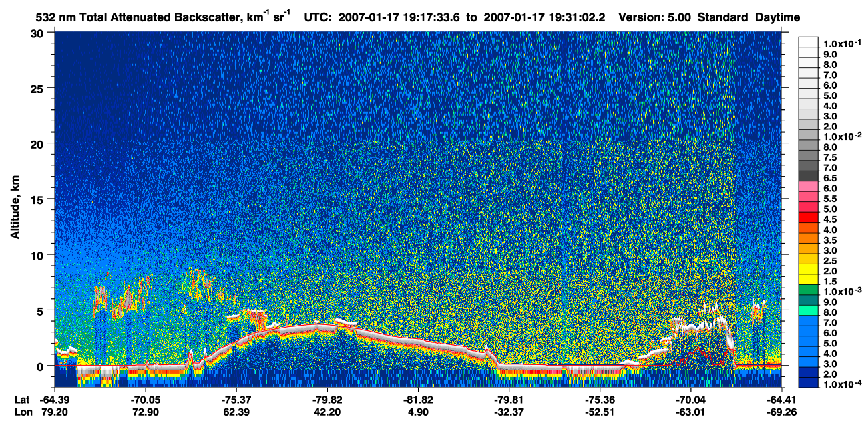Click longitude value '42.20'
Viewport: 868px width, 445px height.
pos(328,412)
